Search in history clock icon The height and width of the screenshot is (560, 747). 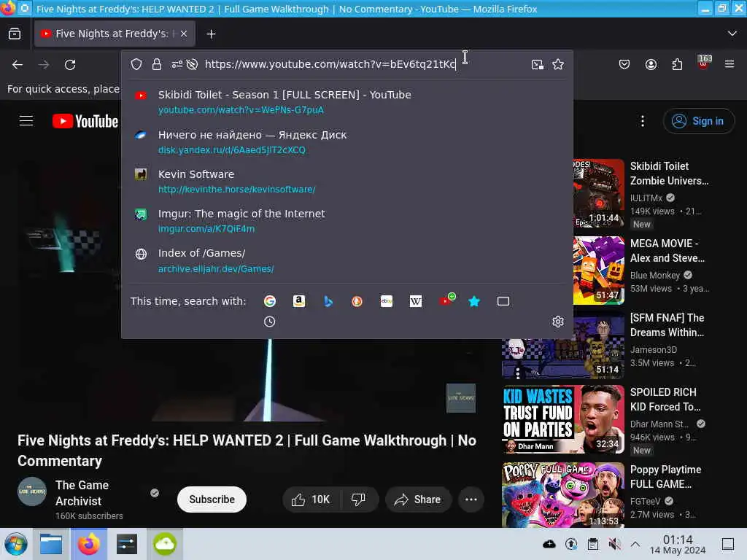(270, 322)
